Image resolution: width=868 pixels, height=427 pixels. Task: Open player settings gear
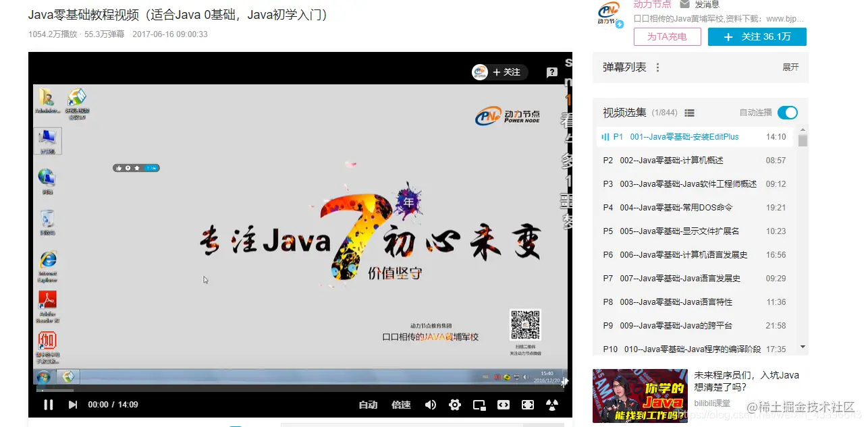tap(455, 405)
